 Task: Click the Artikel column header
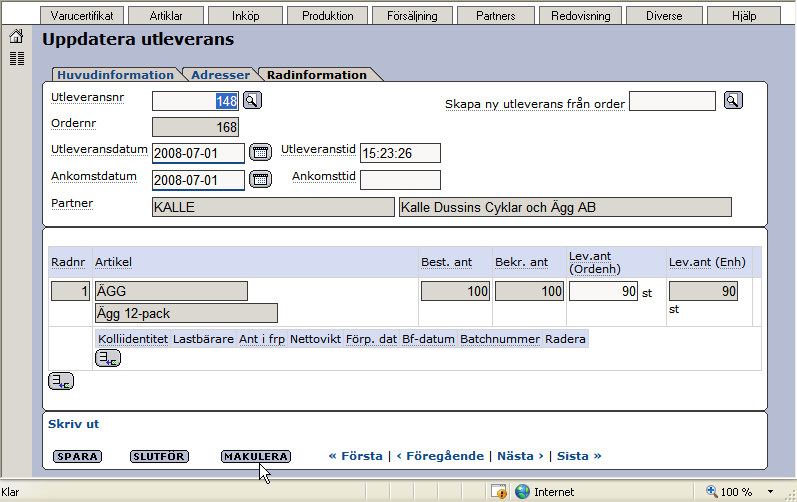point(113,262)
